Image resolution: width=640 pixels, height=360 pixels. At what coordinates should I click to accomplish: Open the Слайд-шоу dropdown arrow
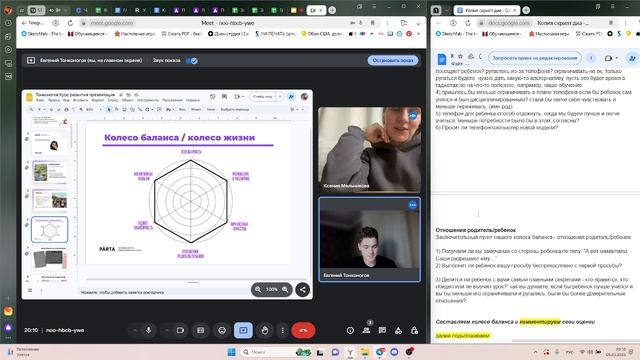tap(280, 97)
